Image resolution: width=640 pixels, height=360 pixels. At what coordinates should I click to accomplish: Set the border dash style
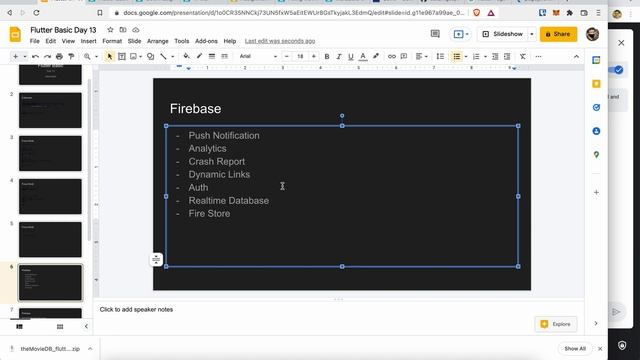pos(224,56)
